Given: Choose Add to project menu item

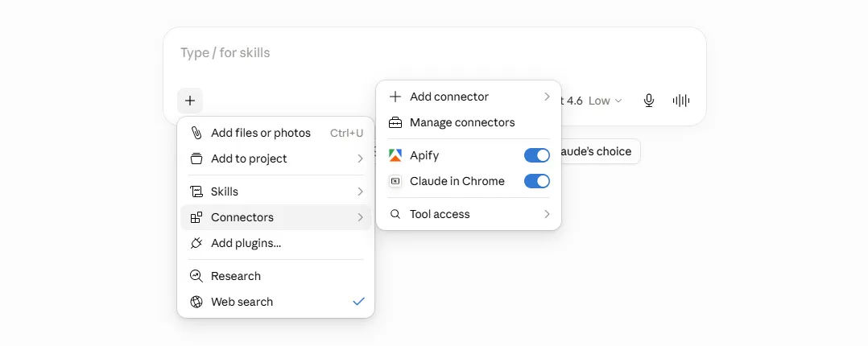Looking at the screenshot, I should click(275, 159).
